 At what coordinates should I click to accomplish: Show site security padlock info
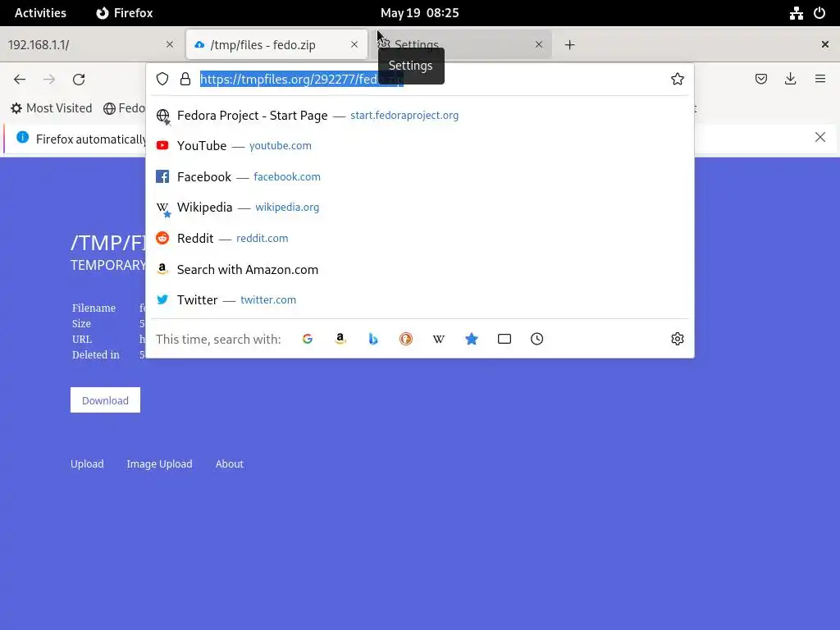(185, 80)
